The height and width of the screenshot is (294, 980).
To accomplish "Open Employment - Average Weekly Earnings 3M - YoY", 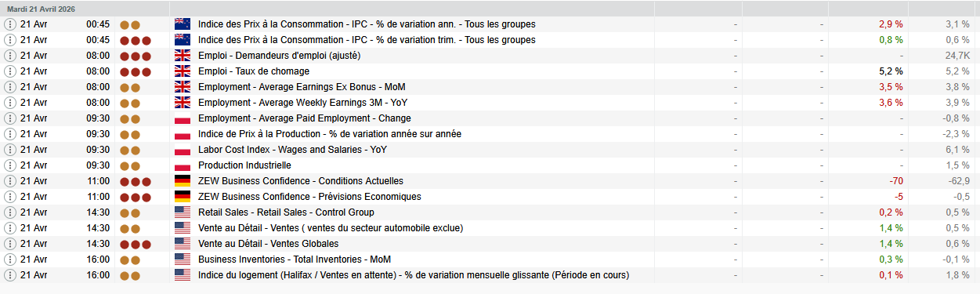I will point(302,103).
